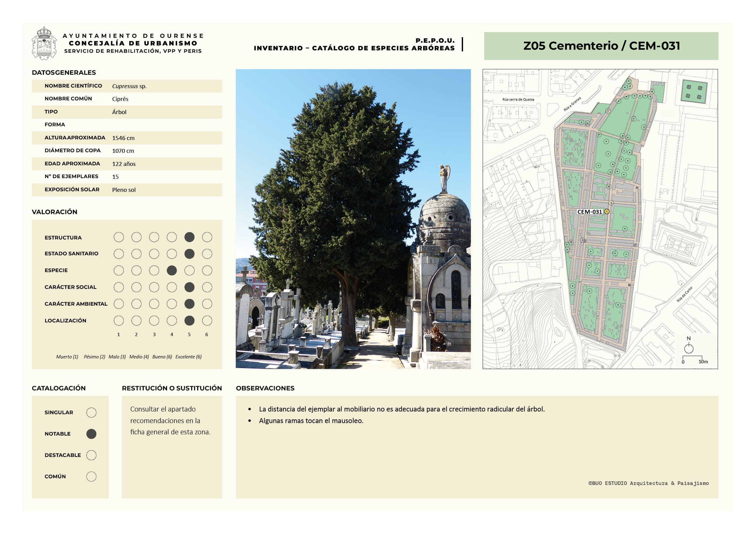Select the DESTACABLE cataloguing circle
This screenshot has width=756, height=535.
(91, 455)
